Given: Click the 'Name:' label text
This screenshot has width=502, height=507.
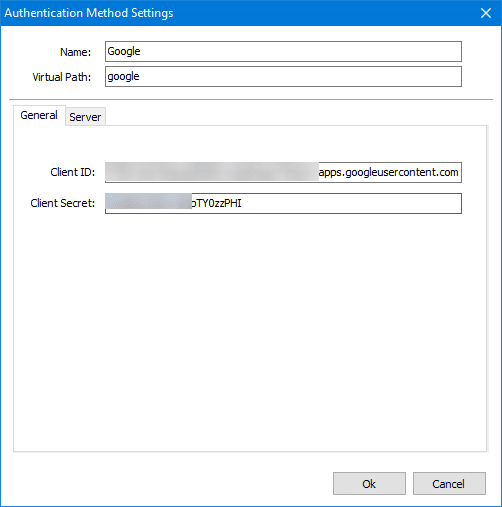Looking at the screenshot, I should coord(75,52).
